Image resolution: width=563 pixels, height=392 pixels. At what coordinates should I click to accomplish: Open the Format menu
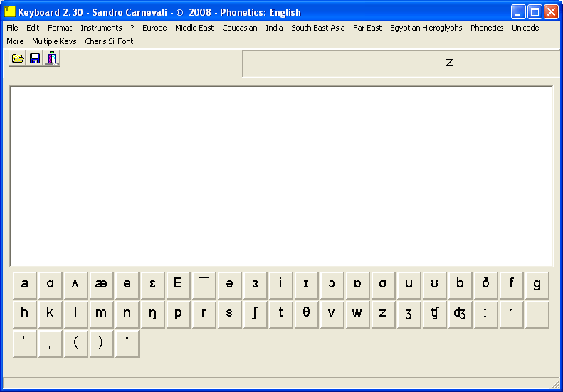[x=60, y=28]
